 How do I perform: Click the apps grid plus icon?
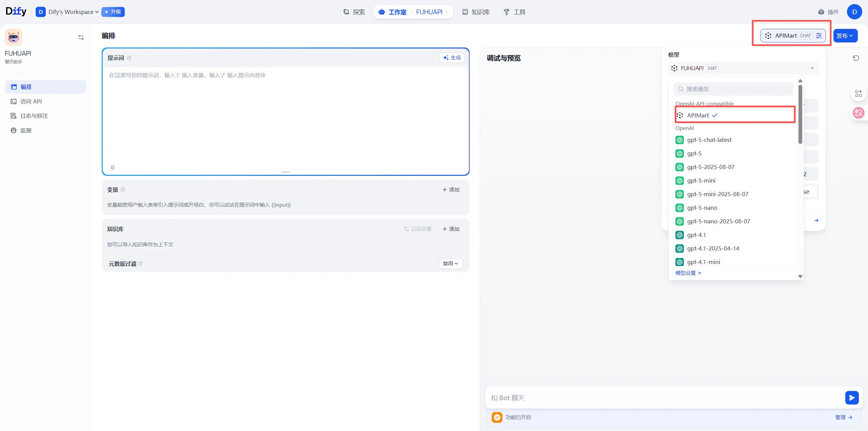pyautogui.click(x=859, y=94)
